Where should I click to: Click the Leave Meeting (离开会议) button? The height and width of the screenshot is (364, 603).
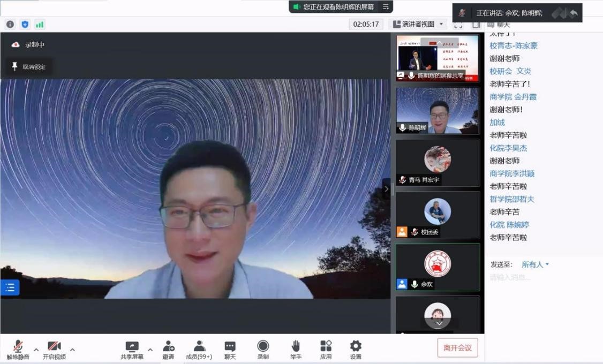point(458,347)
